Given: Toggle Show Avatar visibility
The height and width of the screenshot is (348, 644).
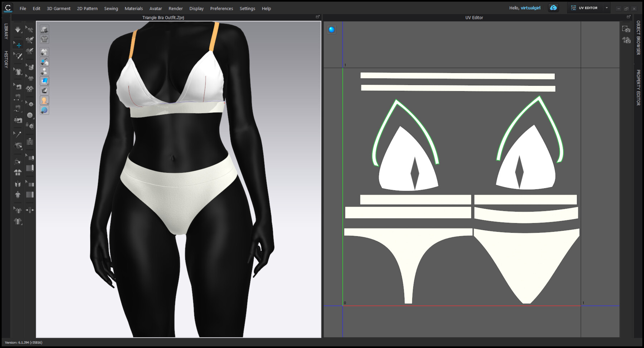Looking at the screenshot, I should click(x=44, y=71).
